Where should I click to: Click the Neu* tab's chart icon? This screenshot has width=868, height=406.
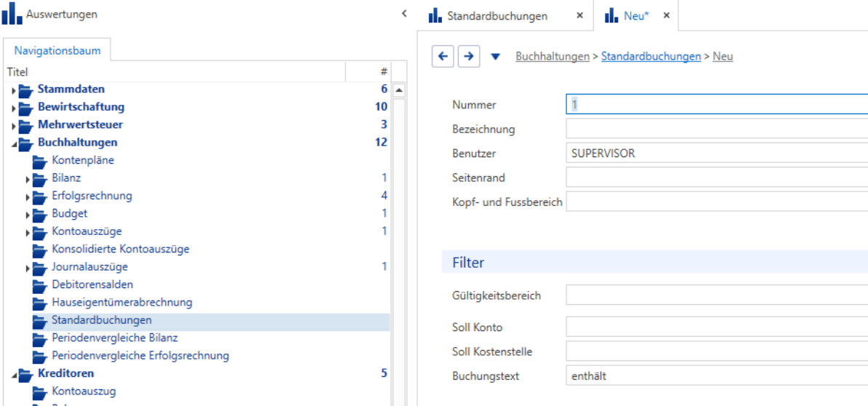(x=611, y=15)
